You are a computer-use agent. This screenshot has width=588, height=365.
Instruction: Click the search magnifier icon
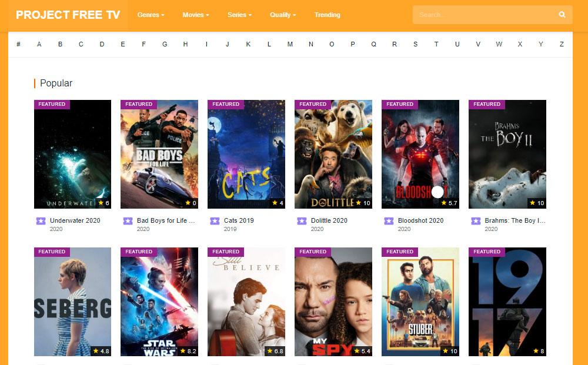[562, 15]
